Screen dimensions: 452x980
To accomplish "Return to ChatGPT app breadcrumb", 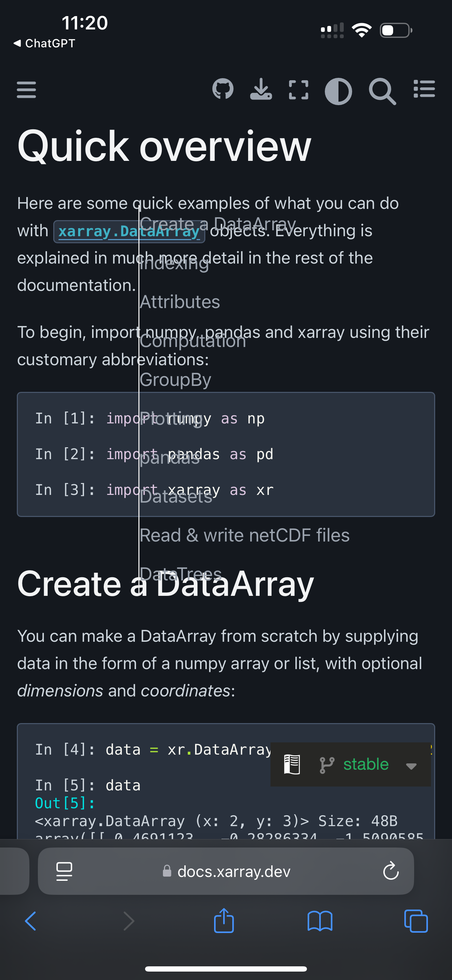I will 44,43.
